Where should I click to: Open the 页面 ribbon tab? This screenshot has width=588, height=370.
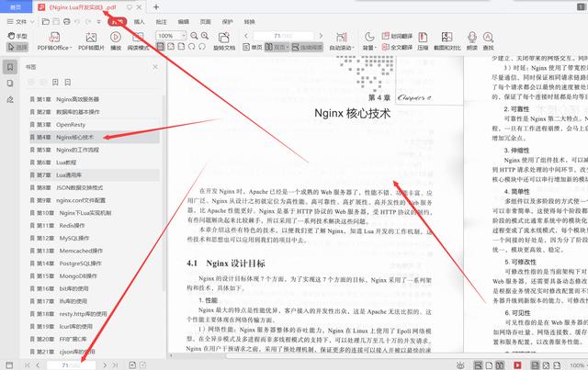pyautogui.click(x=206, y=22)
